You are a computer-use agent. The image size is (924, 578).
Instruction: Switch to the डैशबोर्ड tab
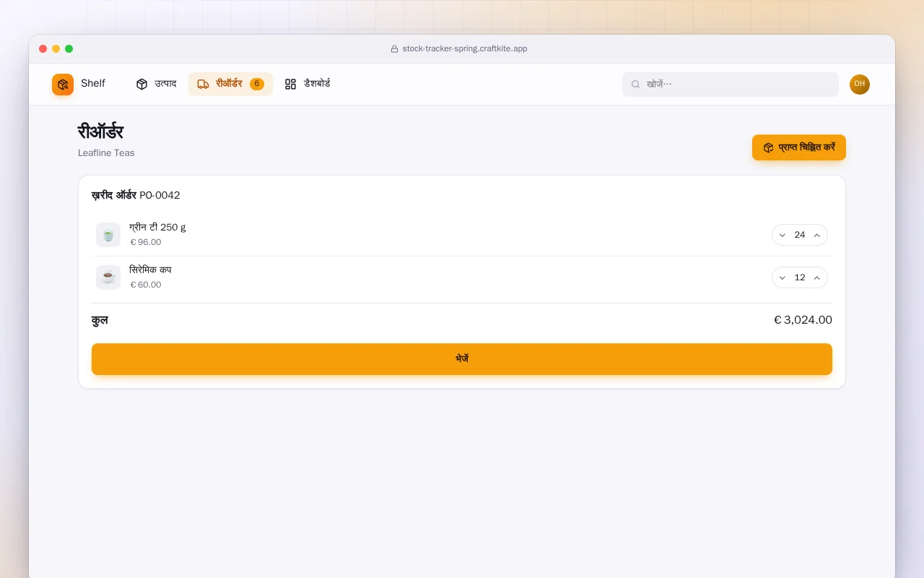click(x=308, y=84)
